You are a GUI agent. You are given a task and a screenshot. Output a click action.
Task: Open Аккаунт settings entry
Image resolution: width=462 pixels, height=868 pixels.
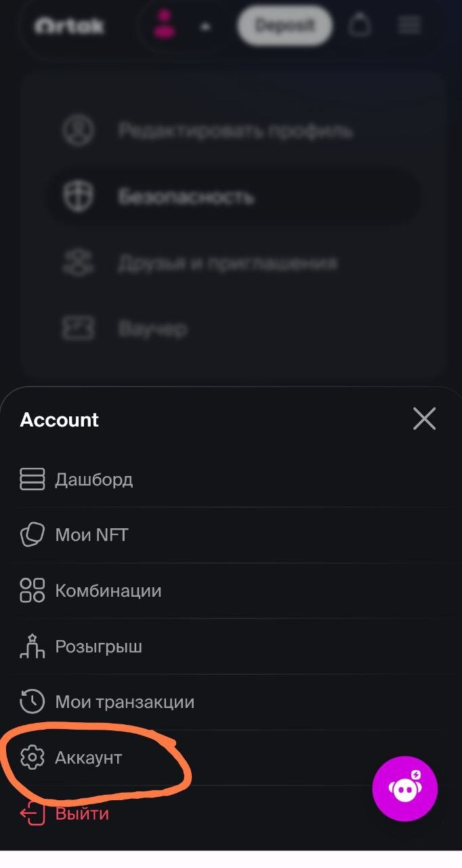click(88, 757)
